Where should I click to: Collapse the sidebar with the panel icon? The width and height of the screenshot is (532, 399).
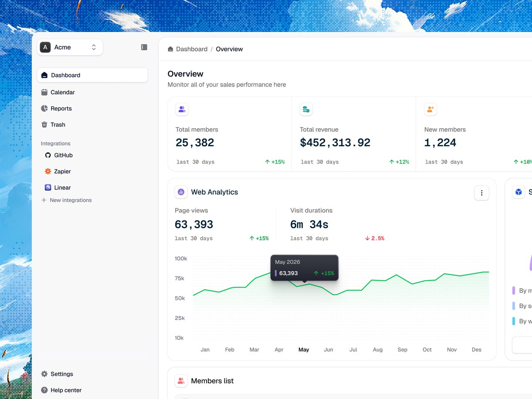coord(144,47)
